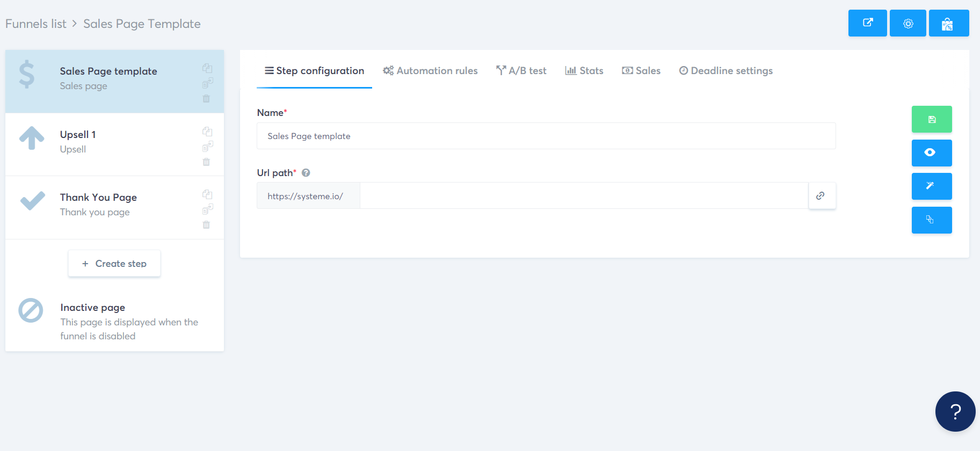Copy Upsell 1 step to another funnel

pyautogui.click(x=207, y=146)
